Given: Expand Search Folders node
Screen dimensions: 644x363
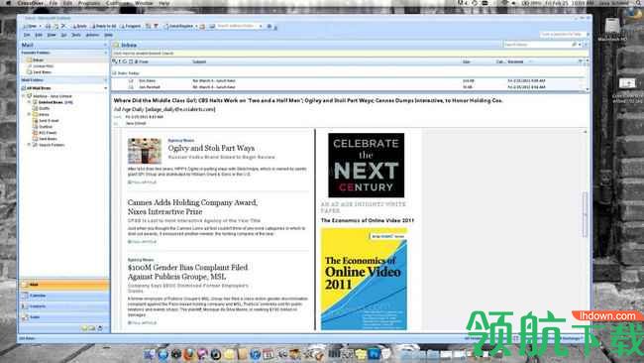Looking at the screenshot, I should [29, 145].
